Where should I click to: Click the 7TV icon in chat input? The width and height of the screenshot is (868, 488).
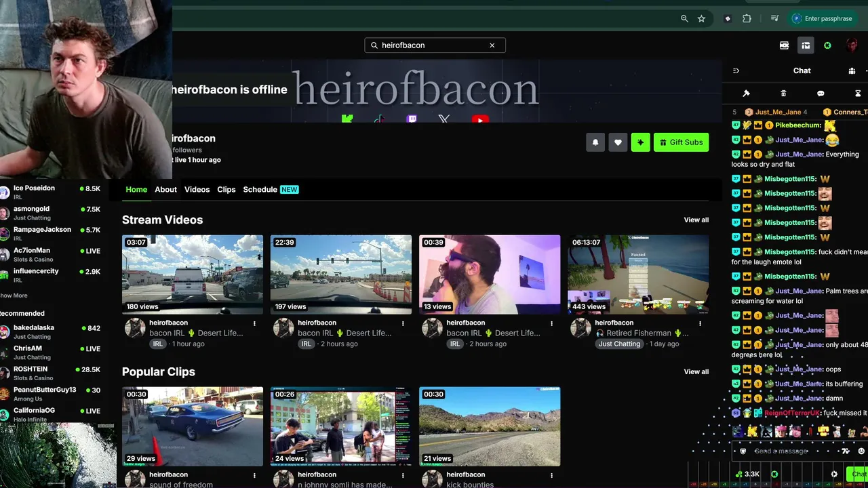click(846, 451)
